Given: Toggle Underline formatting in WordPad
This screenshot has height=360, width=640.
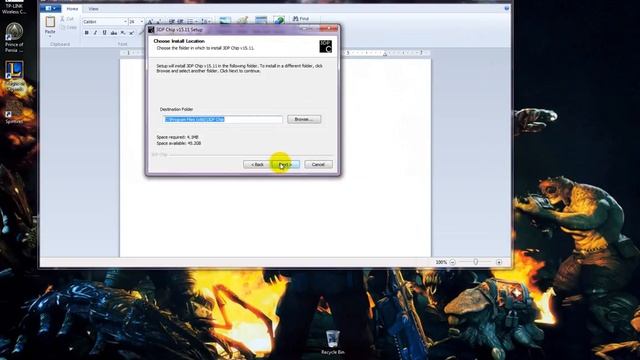Looking at the screenshot, I should click(104, 33).
